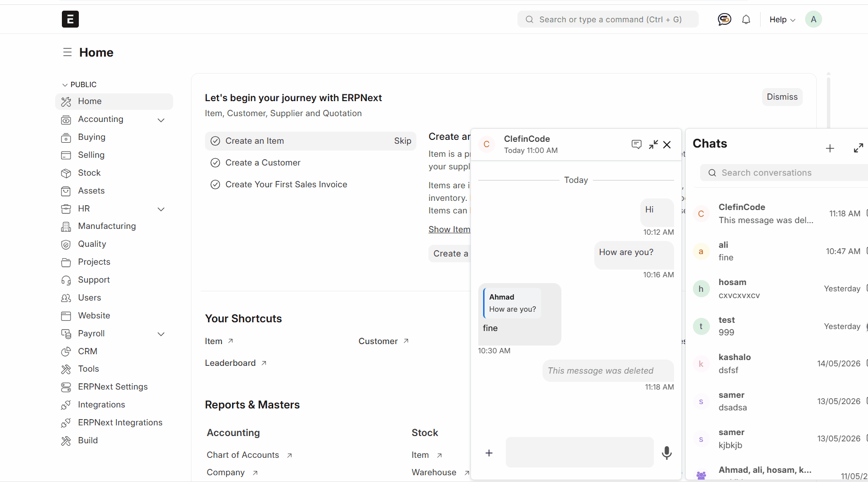Viewport: 868px width, 482px height.
Task: Open the ali conversation
Action: [x=779, y=251]
